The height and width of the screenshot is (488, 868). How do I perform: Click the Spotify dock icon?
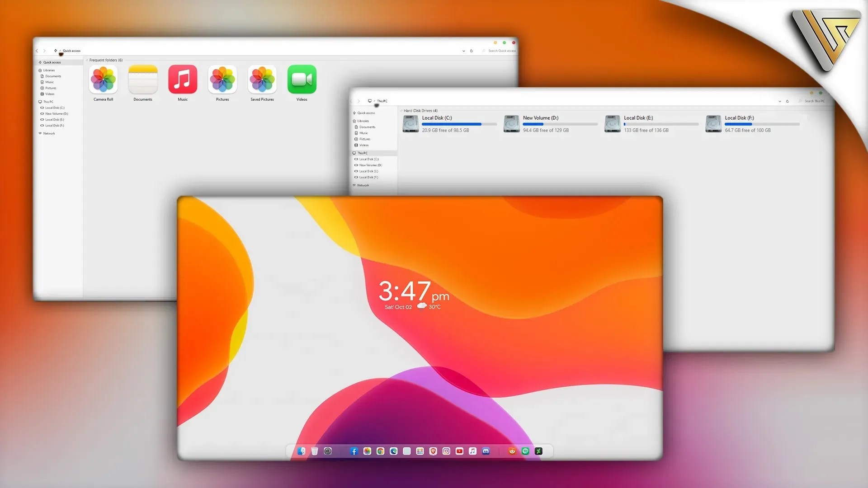[x=525, y=451]
